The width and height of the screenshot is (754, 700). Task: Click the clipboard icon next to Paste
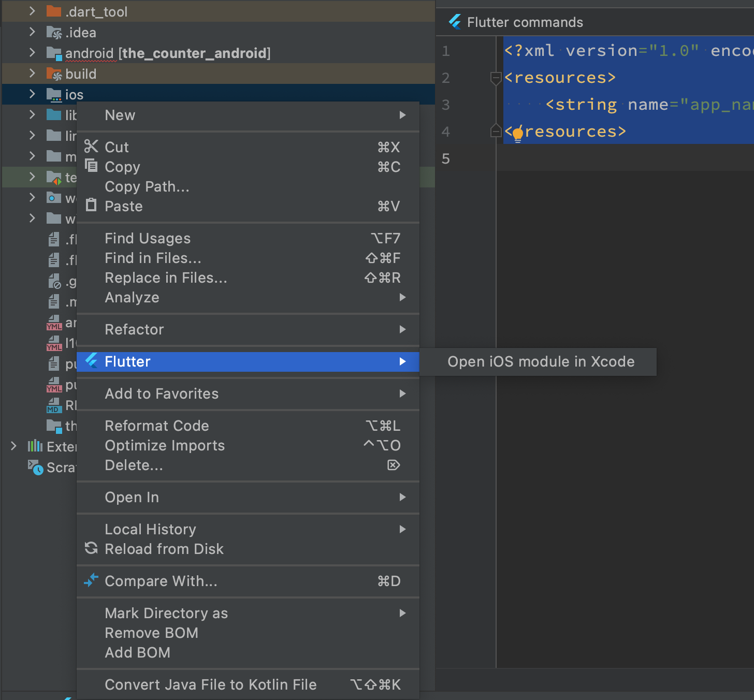click(91, 206)
